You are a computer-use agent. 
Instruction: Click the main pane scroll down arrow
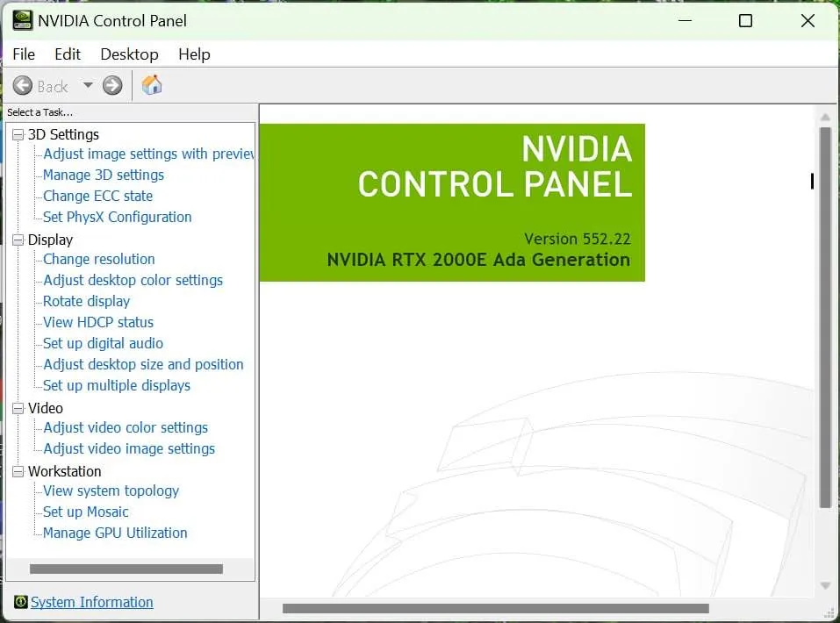[826, 586]
